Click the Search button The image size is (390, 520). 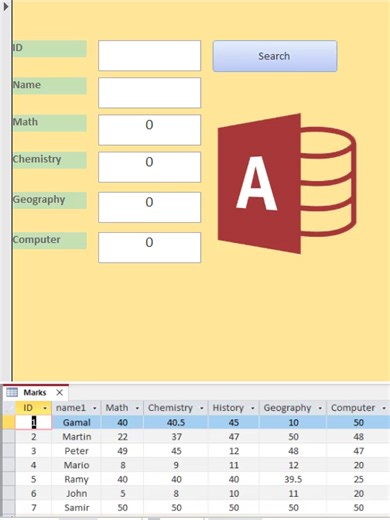275,56
